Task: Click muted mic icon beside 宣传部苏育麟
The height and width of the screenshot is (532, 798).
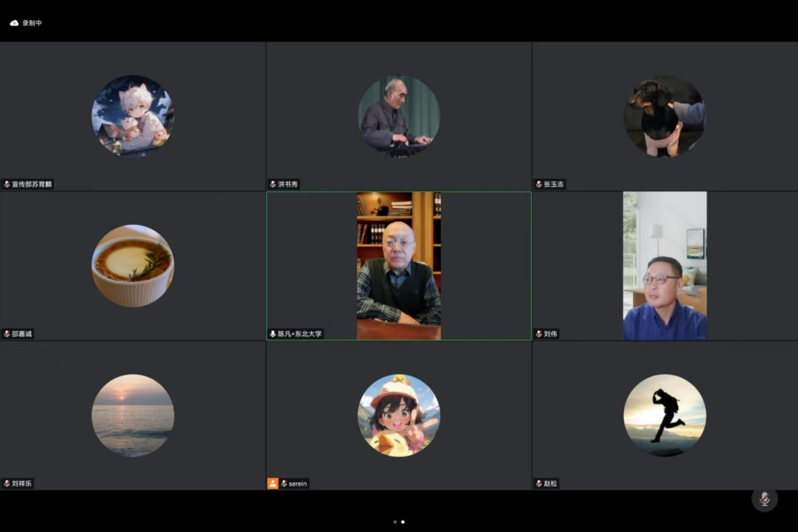Action: pos(7,184)
